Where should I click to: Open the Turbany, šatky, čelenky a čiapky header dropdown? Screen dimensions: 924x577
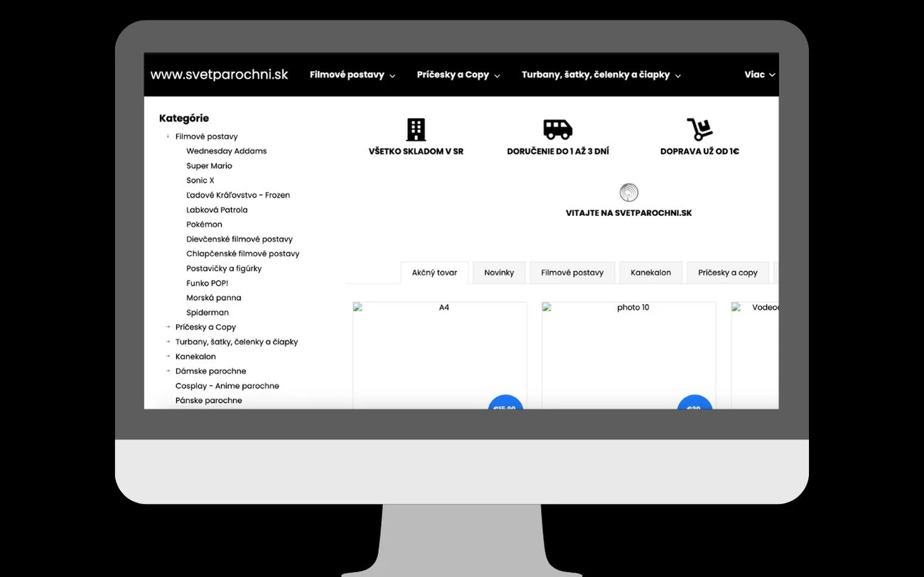(601, 75)
